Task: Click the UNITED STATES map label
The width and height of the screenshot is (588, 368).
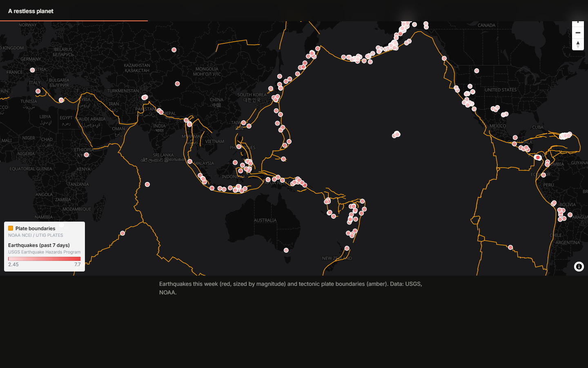Action: coord(501,90)
